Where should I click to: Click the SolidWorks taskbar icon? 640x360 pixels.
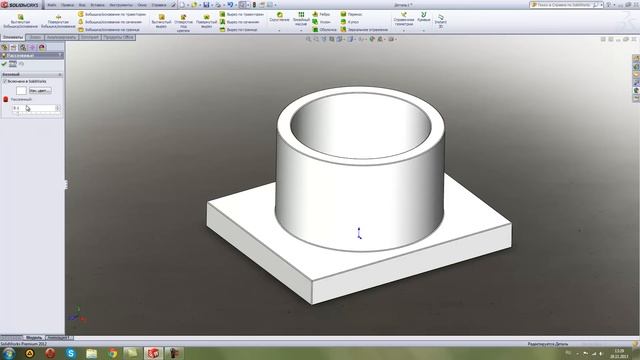[153, 353]
